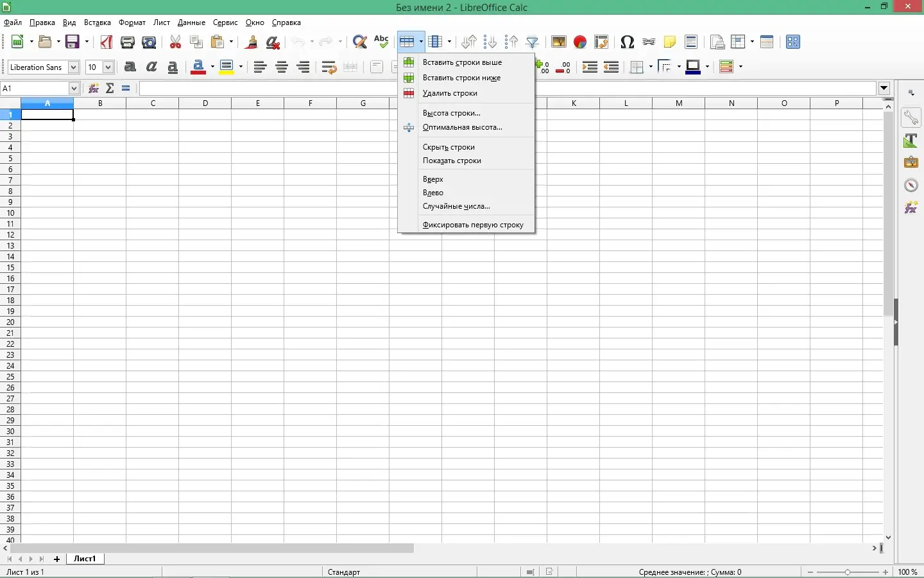Click the formula input line
924x578 pixels.
(x=508, y=89)
